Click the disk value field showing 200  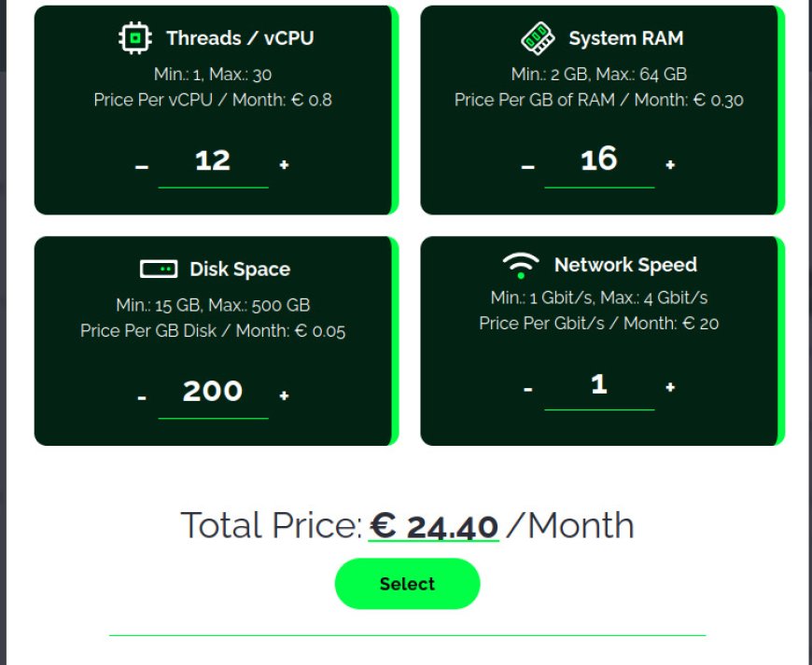coord(214,395)
